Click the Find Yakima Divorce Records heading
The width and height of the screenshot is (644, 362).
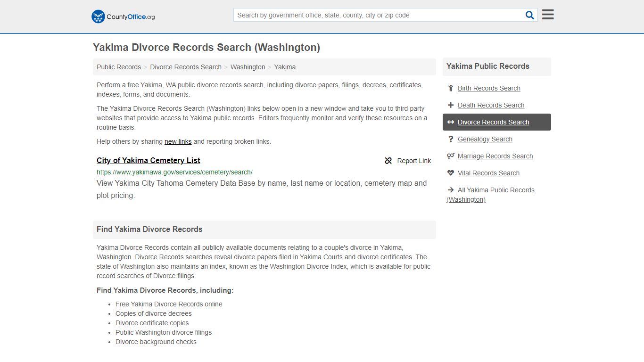click(x=149, y=230)
